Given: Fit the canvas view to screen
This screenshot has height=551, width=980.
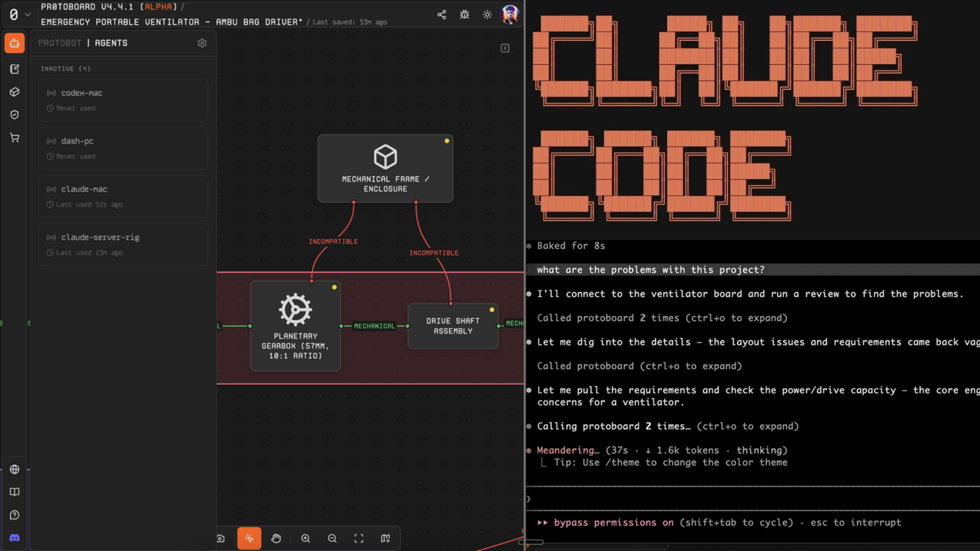Looking at the screenshot, I should (x=359, y=538).
